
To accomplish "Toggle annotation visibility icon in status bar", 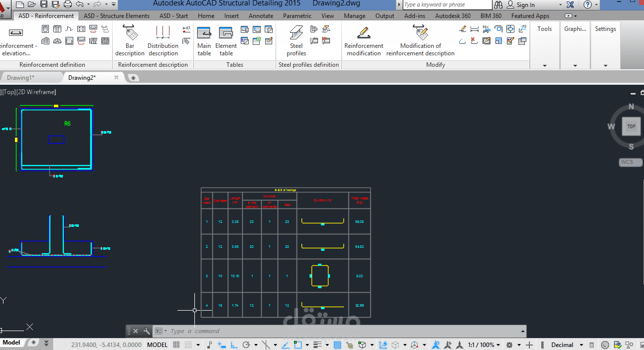I will click(436, 345).
